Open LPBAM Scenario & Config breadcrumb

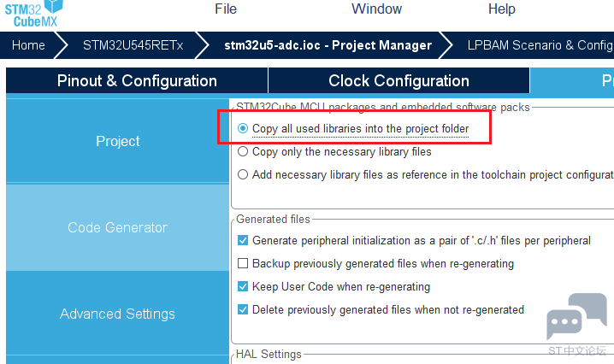tap(540, 45)
